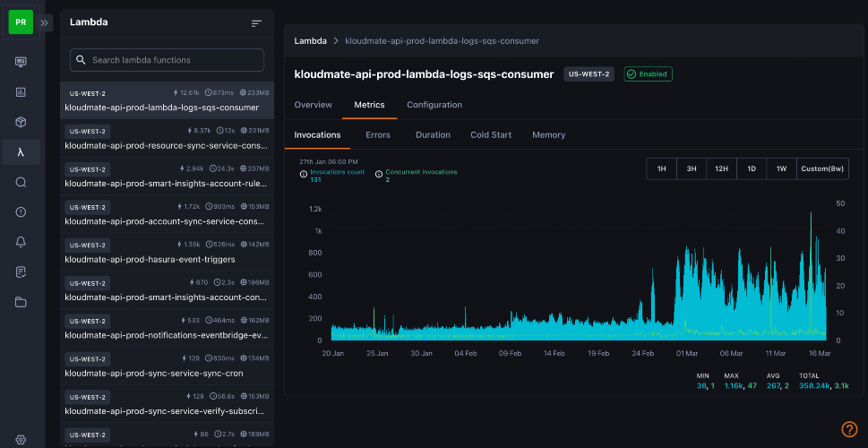This screenshot has height=448, width=868.
Task: Select kloudmate-api-prod-sync-service-verify-subscri function row
Action: click(167, 404)
